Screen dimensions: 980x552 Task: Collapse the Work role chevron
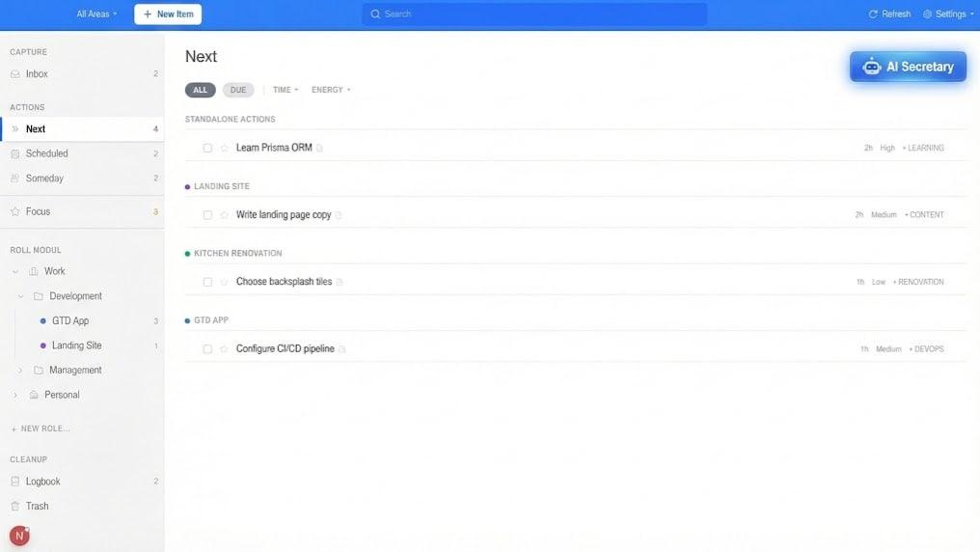[x=15, y=271]
